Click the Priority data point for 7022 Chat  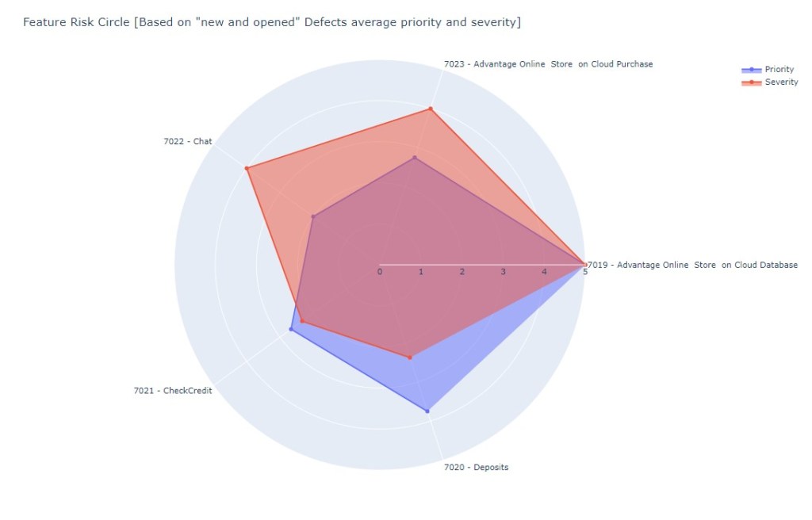pos(313,216)
